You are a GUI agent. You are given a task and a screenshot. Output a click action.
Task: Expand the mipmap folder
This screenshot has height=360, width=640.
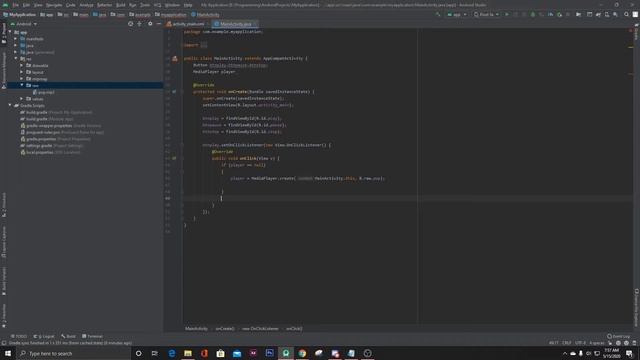coord(22,79)
